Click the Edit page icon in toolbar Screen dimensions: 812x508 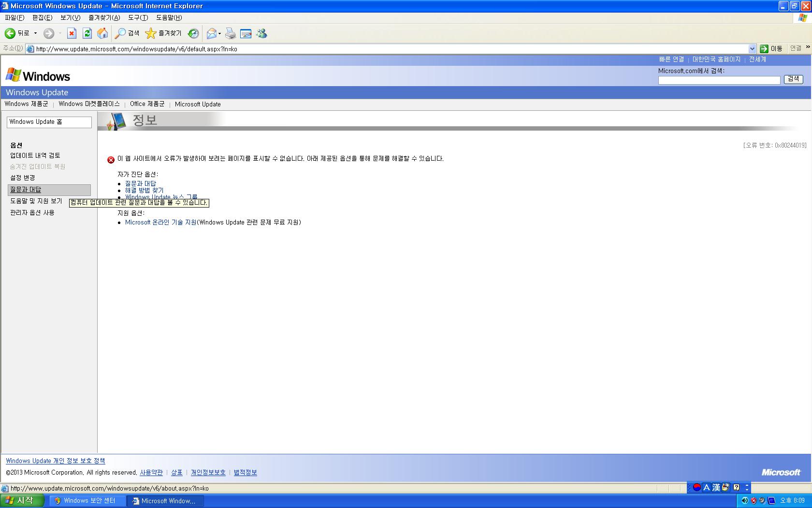(x=246, y=33)
